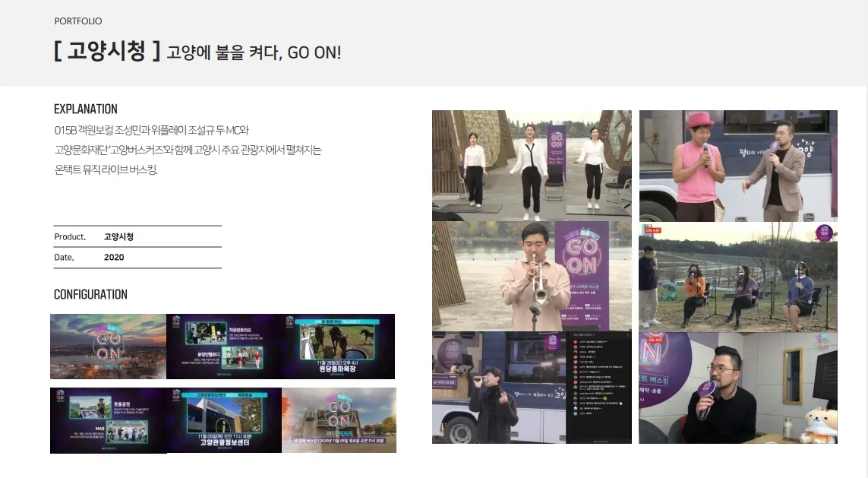Viewport: 868px width, 478px height.
Task: Click the EXPLANATION heading
Action: click(86, 109)
